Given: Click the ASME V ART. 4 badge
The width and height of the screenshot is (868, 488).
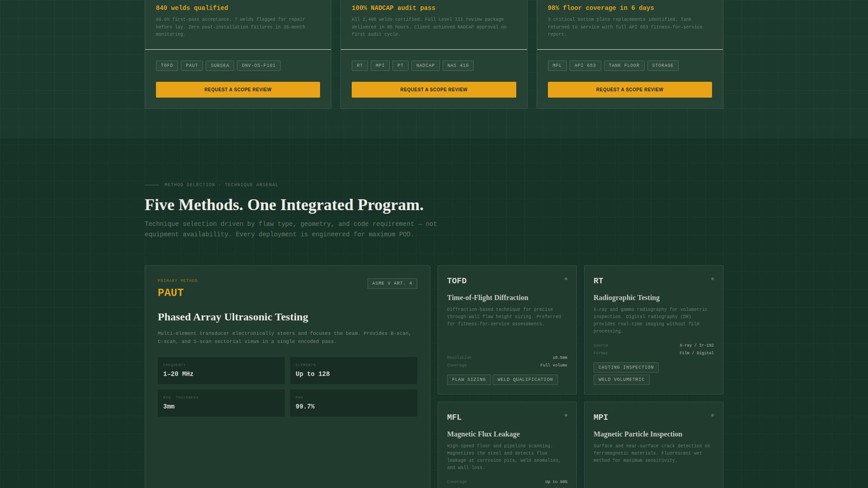Looking at the screenshot, I should click(x=392, y=283).
